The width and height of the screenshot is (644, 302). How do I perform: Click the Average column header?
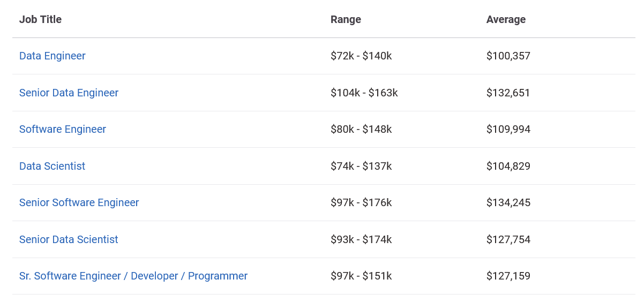click(x=506, y=19)
